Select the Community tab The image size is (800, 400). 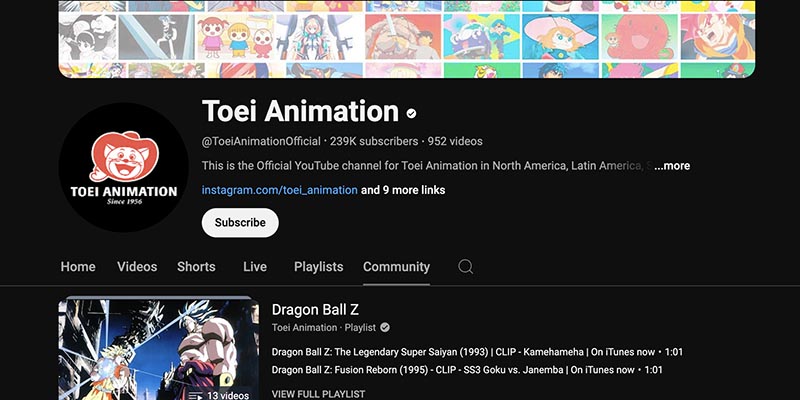(x=396, y=267)
